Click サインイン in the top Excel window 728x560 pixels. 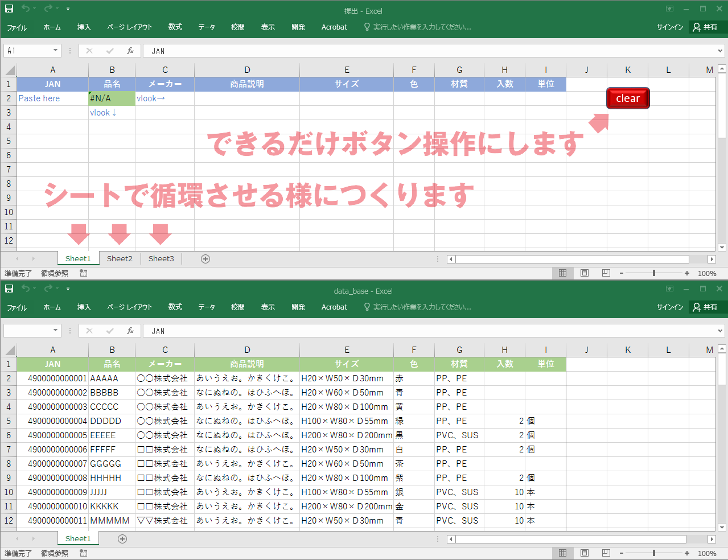click(x=669, y=27)
